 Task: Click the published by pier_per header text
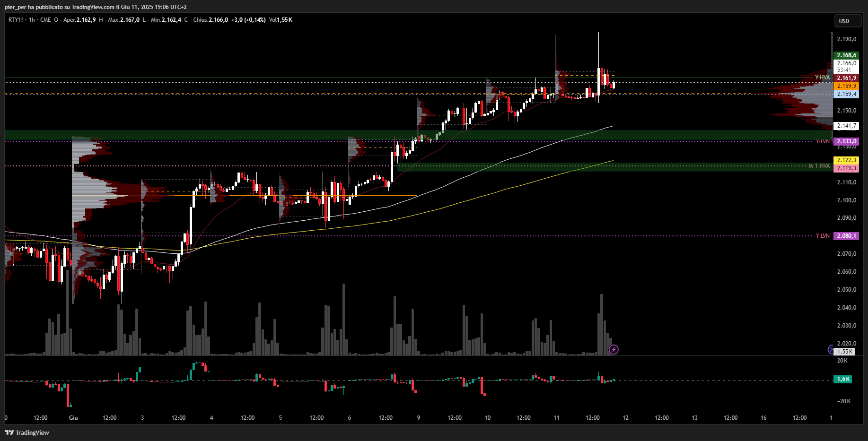pyautogui.click(x=96, y=7)
